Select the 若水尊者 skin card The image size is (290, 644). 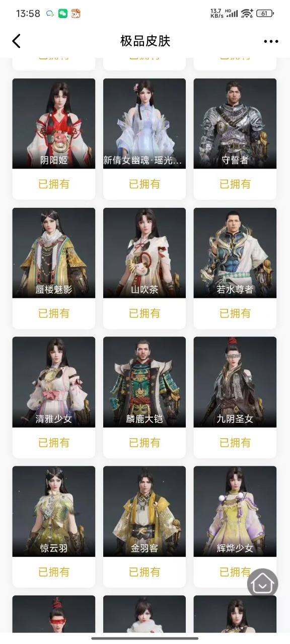click(x=235, y=268)
